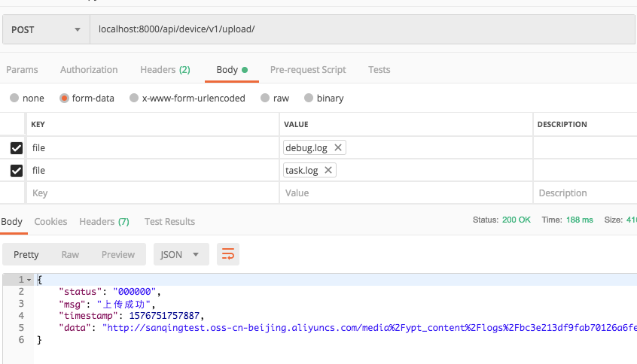637x364 pixels.
Task: Switch to Preview response view
Action: (x=118, y=254)
